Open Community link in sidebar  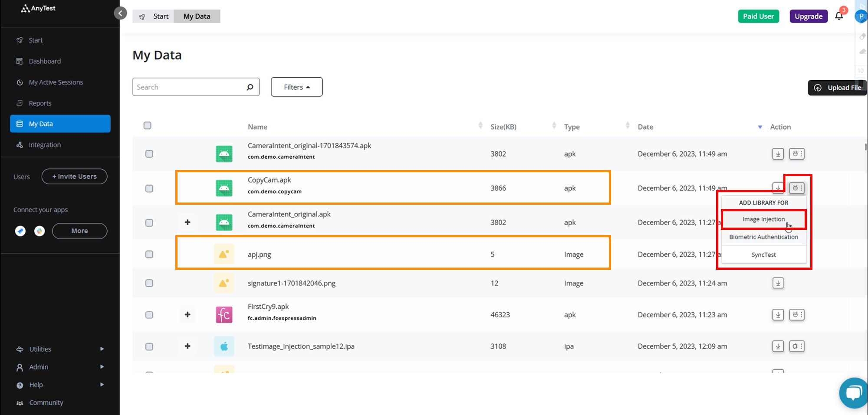[46, 403]
